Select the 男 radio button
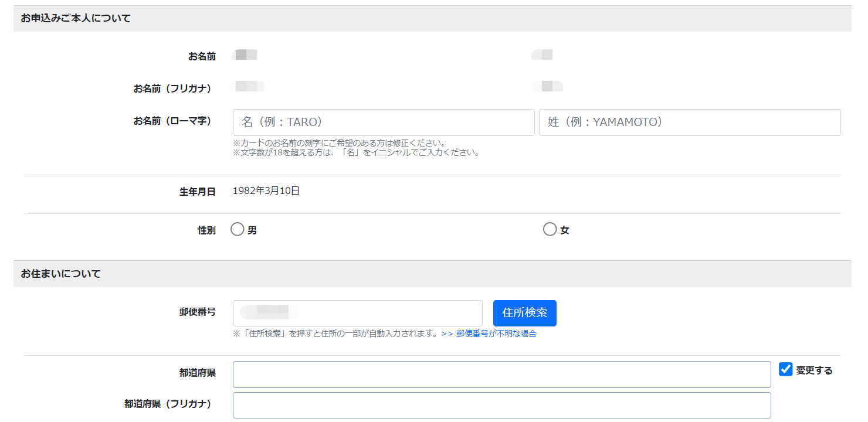The image size is (868, 422). click(x=238, y=230)
